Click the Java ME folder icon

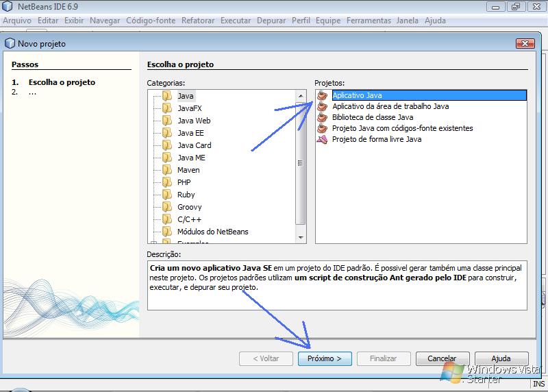pos(167,158)
